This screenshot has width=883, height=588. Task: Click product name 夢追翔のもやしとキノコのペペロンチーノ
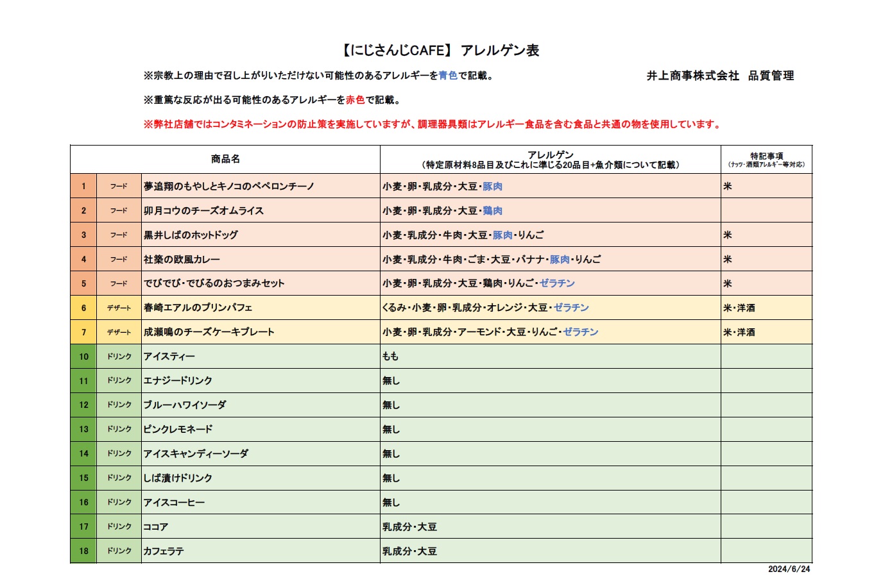tap(229, 187)
